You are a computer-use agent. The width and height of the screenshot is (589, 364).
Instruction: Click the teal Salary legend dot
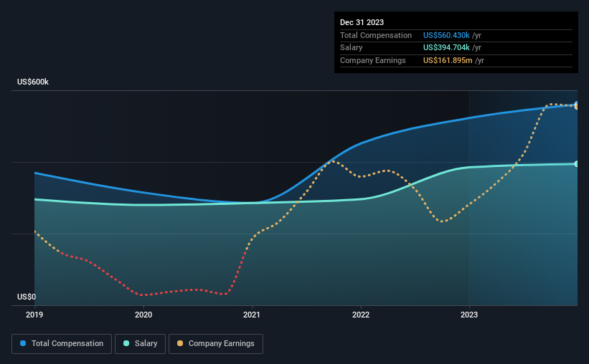pyautogui.click(x=126, y=343)
